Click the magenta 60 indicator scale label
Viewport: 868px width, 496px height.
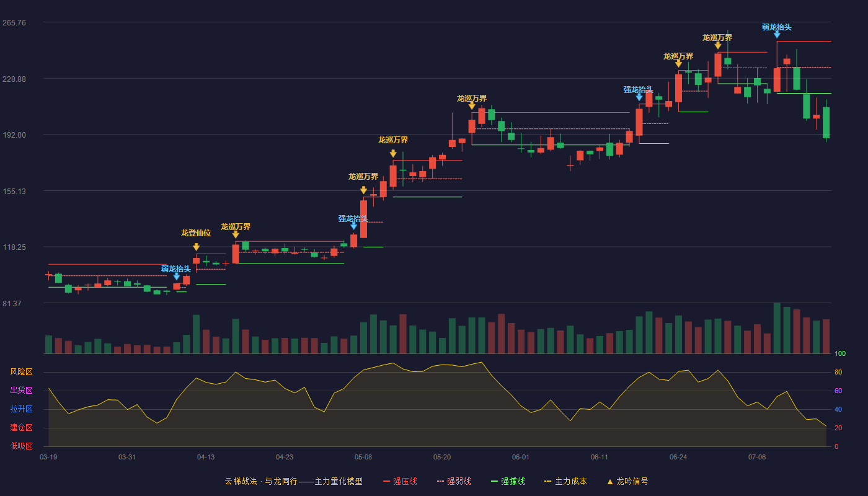pos(838,391)
